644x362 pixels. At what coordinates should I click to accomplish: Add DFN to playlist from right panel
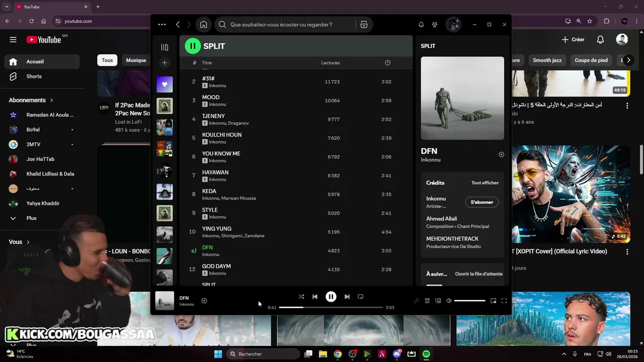pos(501,155)
